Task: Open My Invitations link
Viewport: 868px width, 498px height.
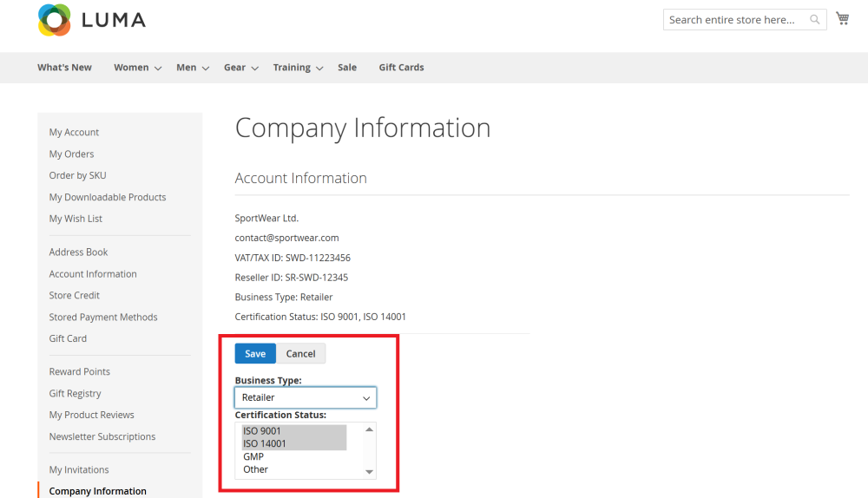Action: tap(79, 469)
